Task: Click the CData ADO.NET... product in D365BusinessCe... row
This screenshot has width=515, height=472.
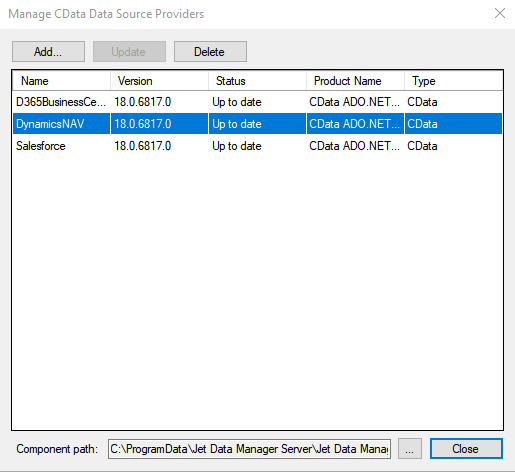Action: (354, 102)
